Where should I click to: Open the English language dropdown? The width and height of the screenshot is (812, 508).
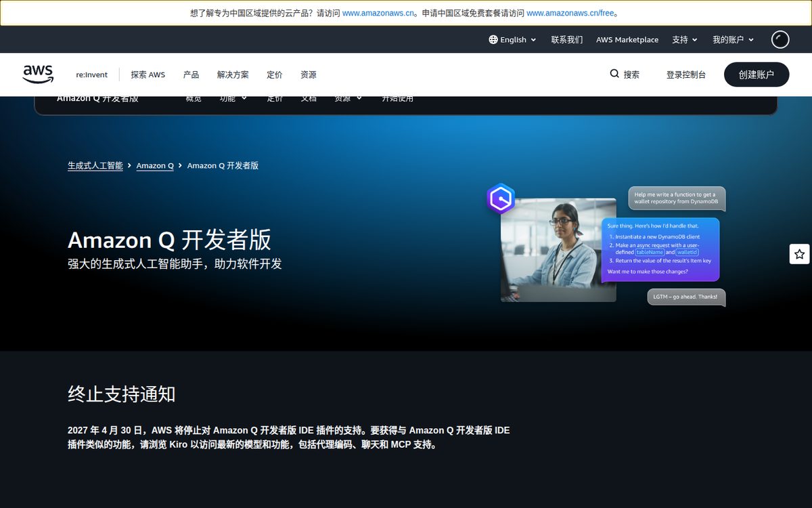(512, 40)
